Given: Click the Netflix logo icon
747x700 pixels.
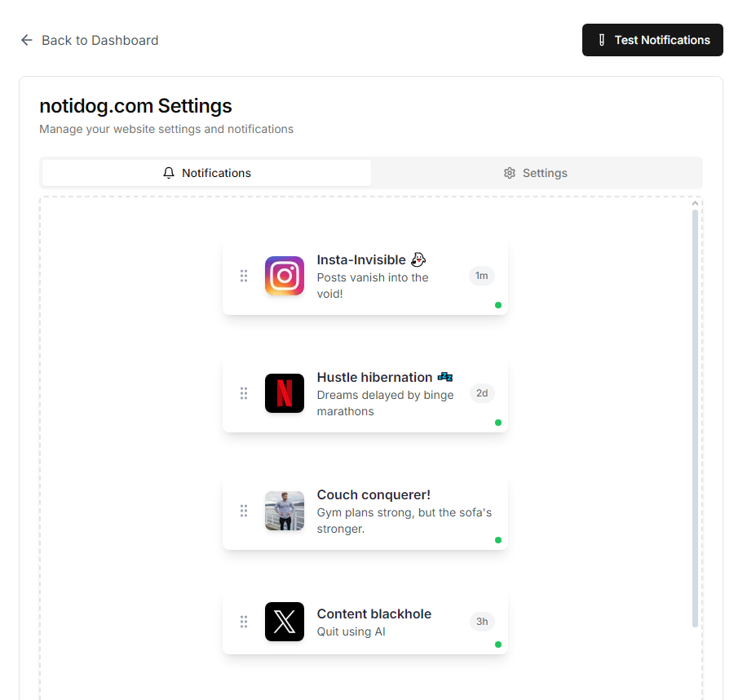Looking at the screenshot, I should point(285,393).
